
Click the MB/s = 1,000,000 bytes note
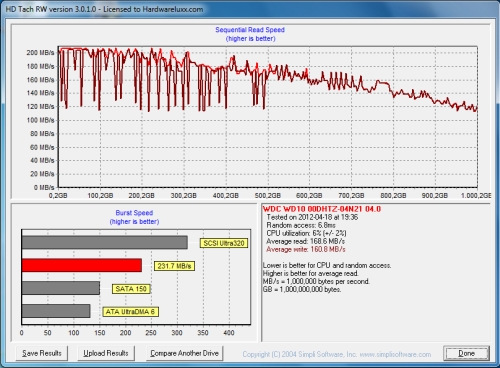(x=316, y=281)
